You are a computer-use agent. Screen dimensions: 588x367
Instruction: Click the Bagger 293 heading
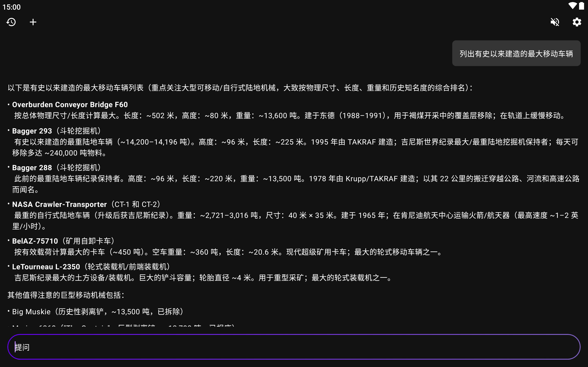pos(32,131)
